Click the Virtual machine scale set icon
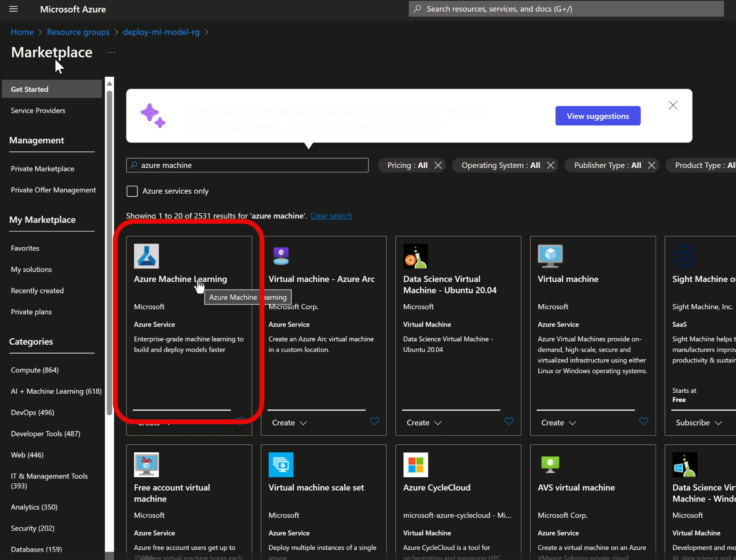Image resolution: width=736 pixels, height=560 pixels. (x=281, y=464)
